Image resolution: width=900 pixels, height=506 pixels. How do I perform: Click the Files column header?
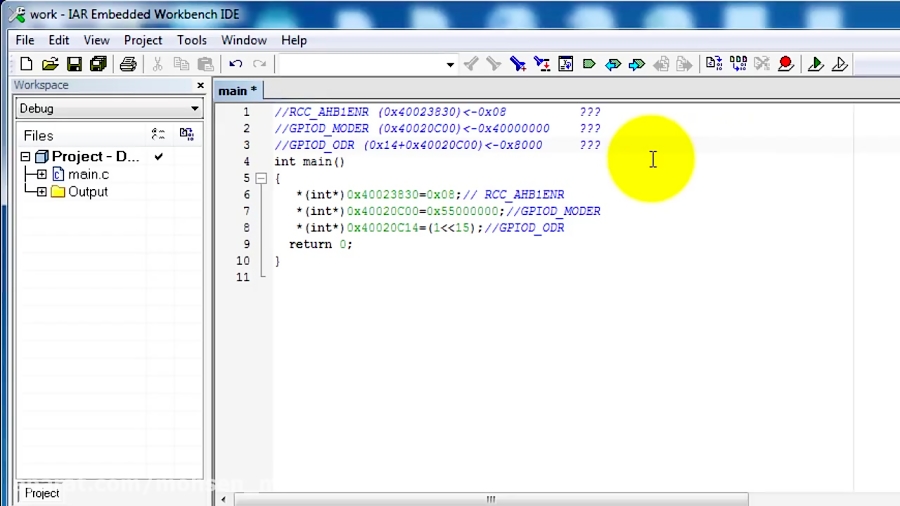pos(38,135)
